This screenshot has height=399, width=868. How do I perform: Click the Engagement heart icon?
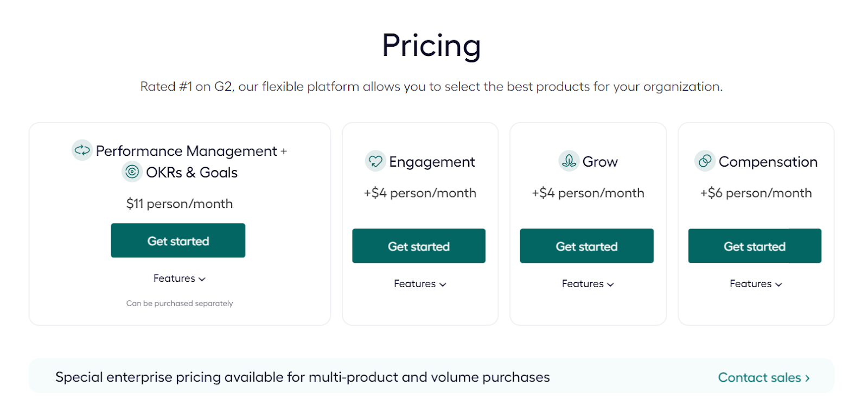(375, 161)
